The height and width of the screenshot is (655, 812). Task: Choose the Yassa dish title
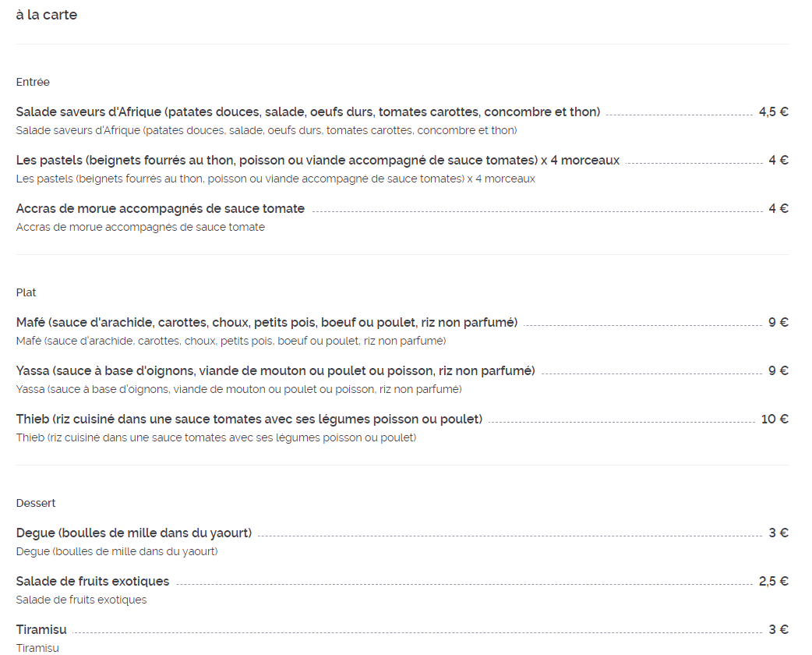click(276, 370)
